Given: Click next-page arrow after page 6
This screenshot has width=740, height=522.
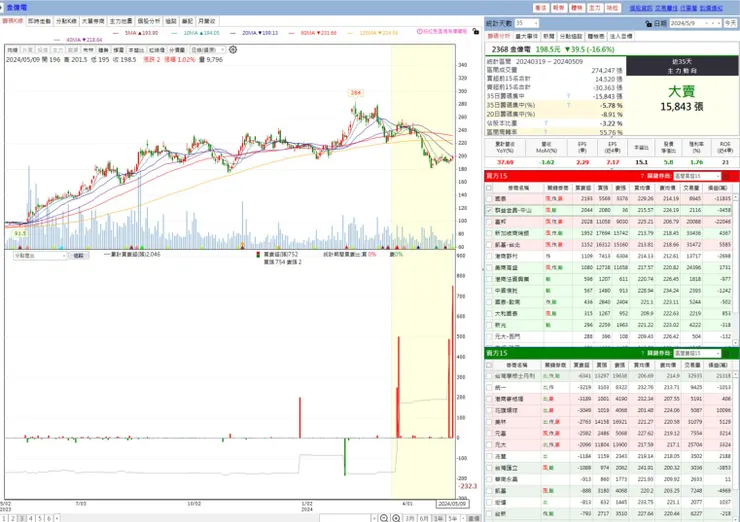Looking at the screenshot, I should coord(57,518).
